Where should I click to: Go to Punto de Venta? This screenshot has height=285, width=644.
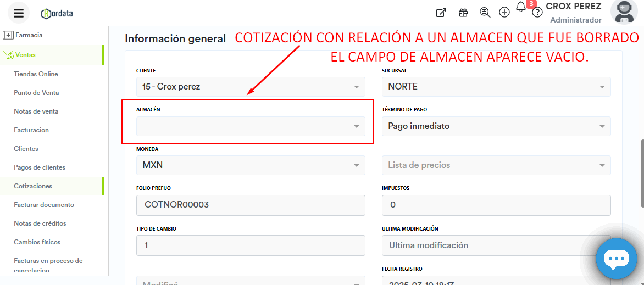pyautogui.click(x=36, y=93)
